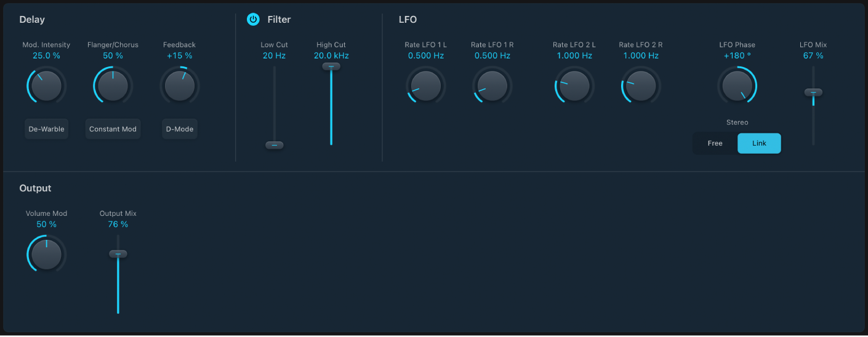Click the Rate LFO 1 L value 0.500 Hz
The width and height of the screenshot is (868, 337).
click(425, 56)
